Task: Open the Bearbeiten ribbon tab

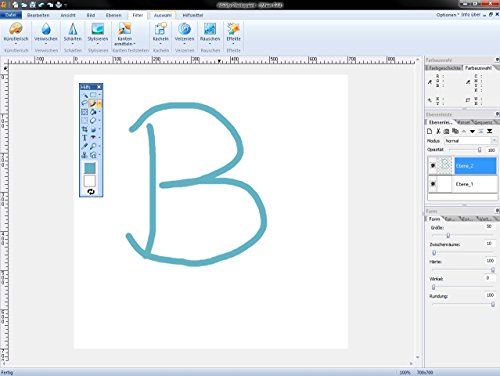Action: coord(38,15)
